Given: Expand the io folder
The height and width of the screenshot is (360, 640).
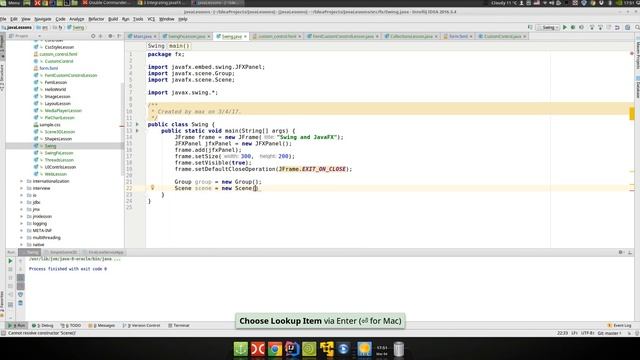Looking at the screenshot, I should (x=22, y=195).
